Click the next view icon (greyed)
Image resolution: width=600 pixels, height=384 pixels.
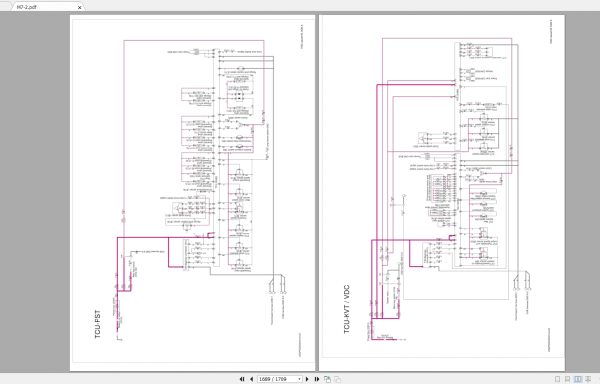[x=338, y=379]
